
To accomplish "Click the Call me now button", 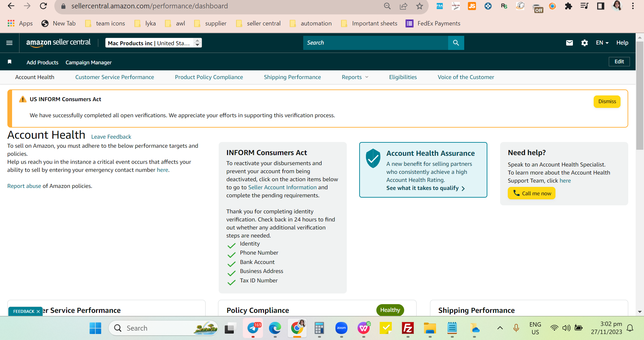I will (532, 193).
